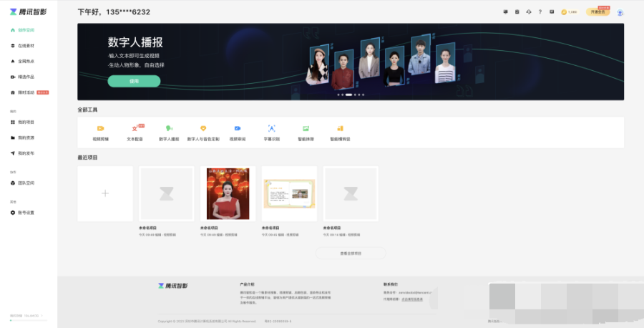Click the 联系我们 footer heading
The image size is (644, 328).
click(x=391, y=284)
